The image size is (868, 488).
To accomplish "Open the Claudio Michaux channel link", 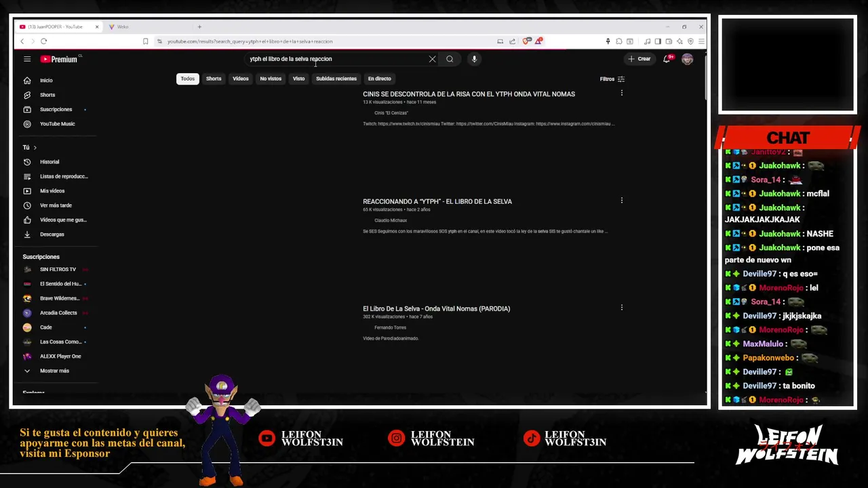I will coord(391,220).
